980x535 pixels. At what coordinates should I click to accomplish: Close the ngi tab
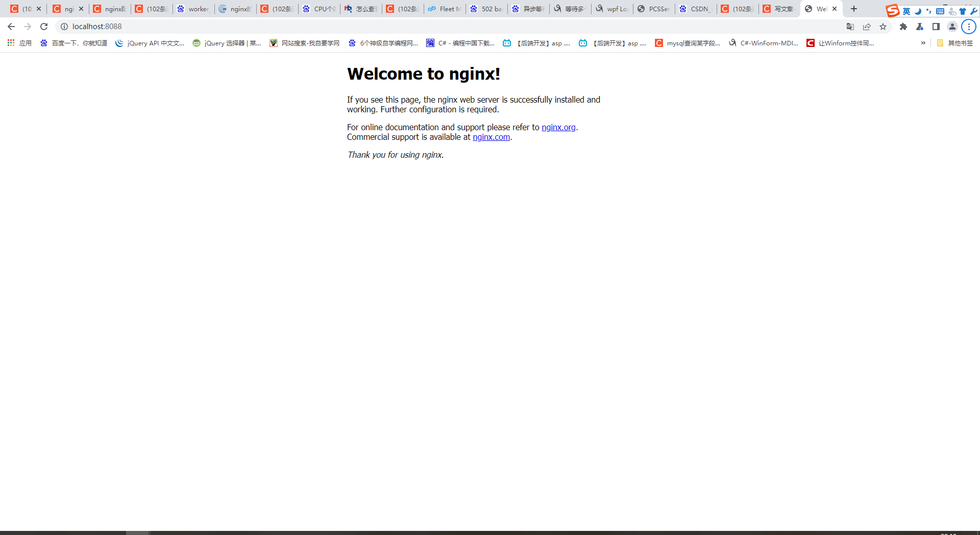click(81, 9)
